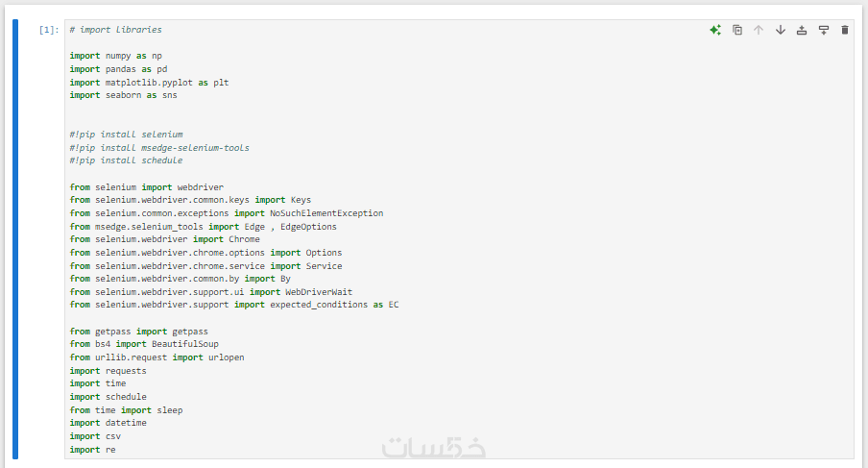Click the '#!pip install schedule' comment line
Viewport: 868px width, 468px height.
coord(126,160)
